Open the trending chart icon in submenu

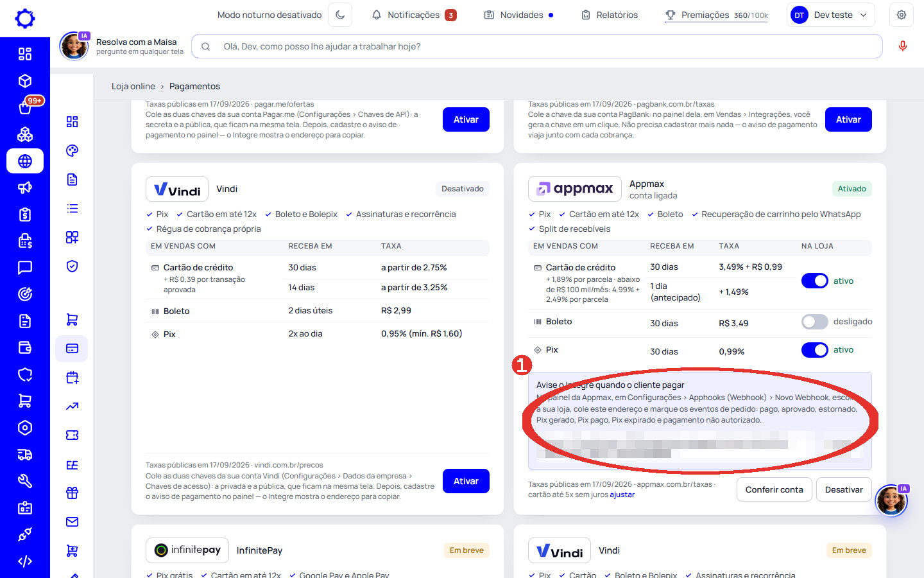click(72, 407)
